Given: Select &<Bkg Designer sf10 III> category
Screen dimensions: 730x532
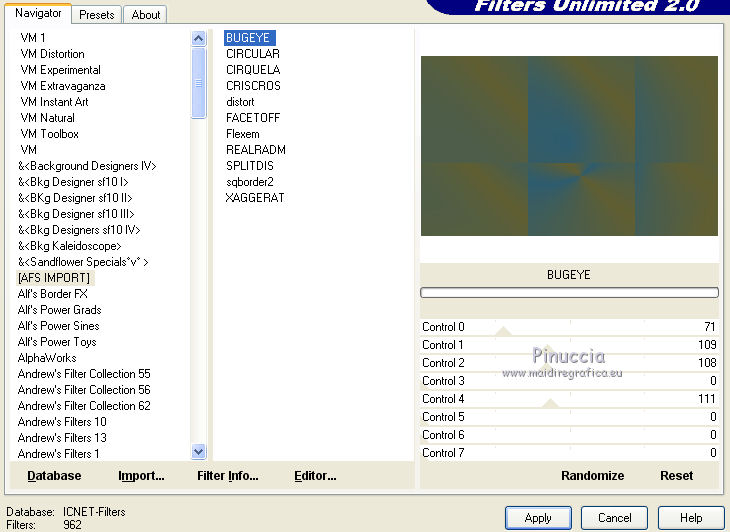Looking at the screenshot, I should click(x=76, y=214).
